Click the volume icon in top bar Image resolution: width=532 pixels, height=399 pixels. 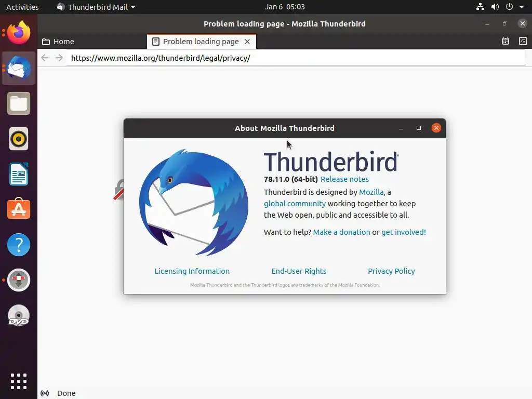495,7
